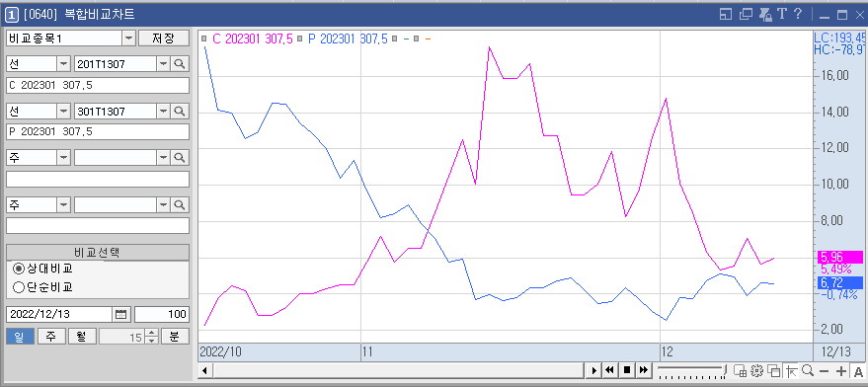Click the 12/13 date label on axis
Viewport: 868px width, 387px height.
(x=835, y=351)
